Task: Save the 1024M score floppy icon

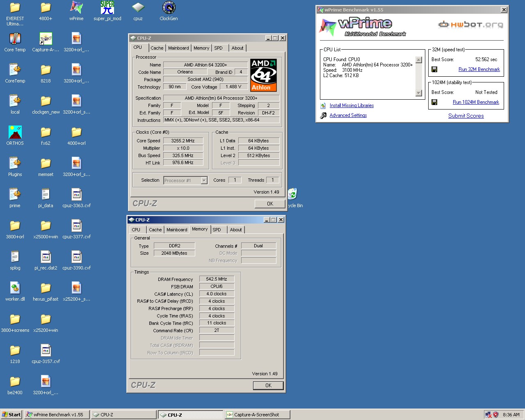Action: click(434, 102)
